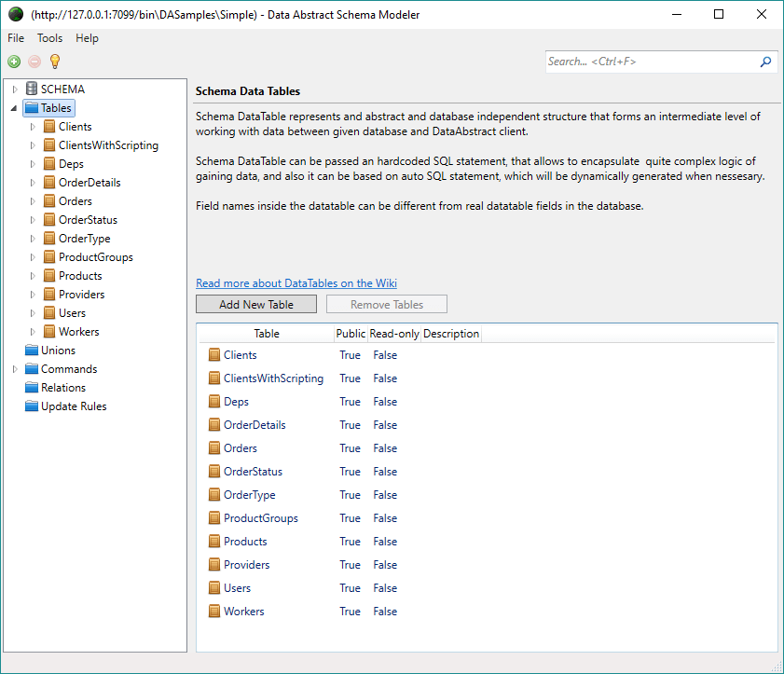Screen dimensions: 784x674
Task: Click into the Search input field
Action: tap(651, 62)
